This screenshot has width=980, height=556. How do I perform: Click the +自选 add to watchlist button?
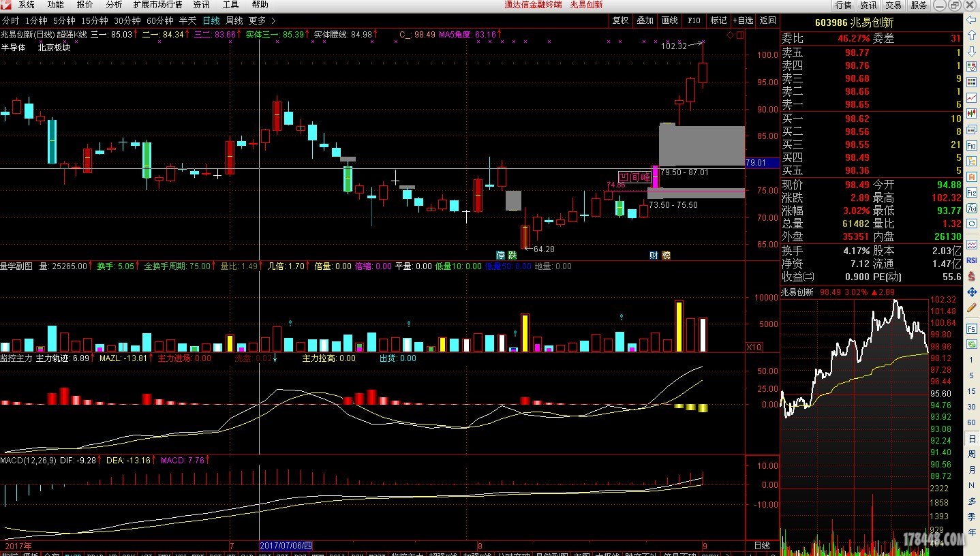click(x=743, y=20)
